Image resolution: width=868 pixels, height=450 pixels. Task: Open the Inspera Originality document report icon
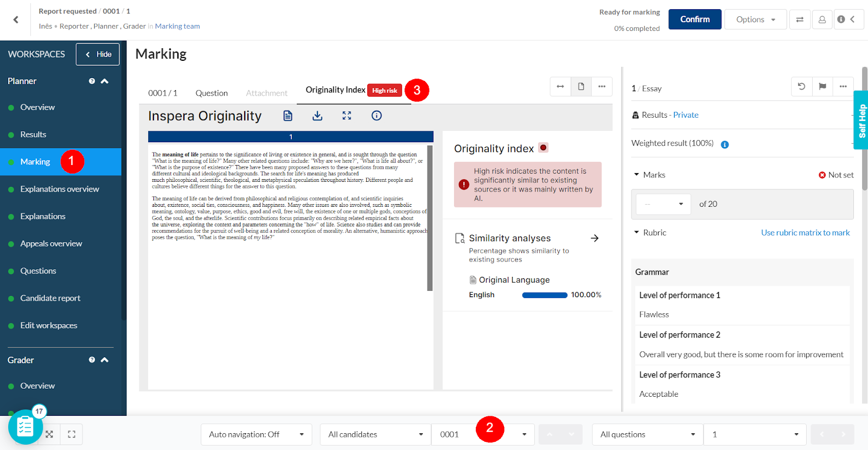click(x=288, y=116)
